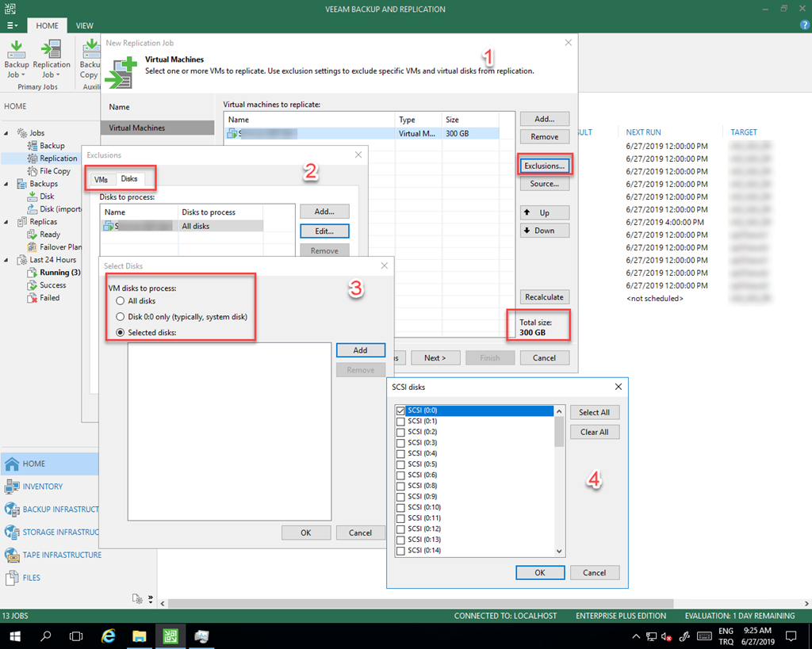Click the Exclusions... button
The height and width of the screenshot is (649, 812).
click(x=544, y=166)
